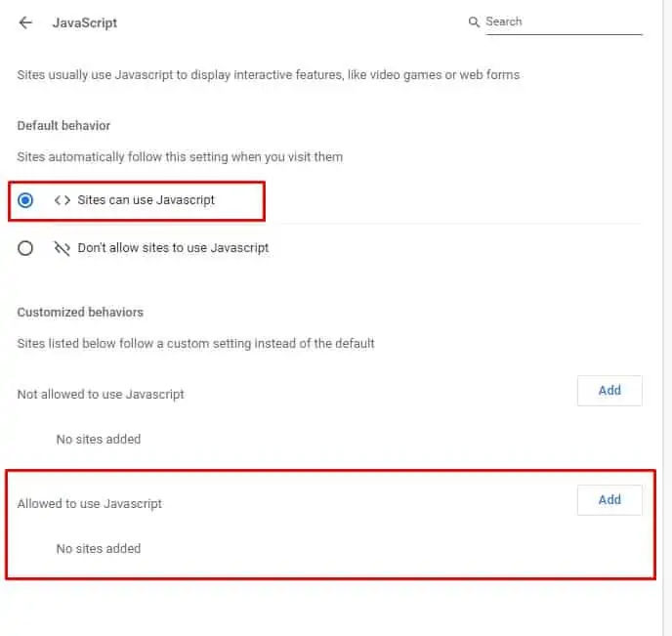Click the Sites usually use Javascript description
Viewport: 672px width, 636px height.
[269, 75]
